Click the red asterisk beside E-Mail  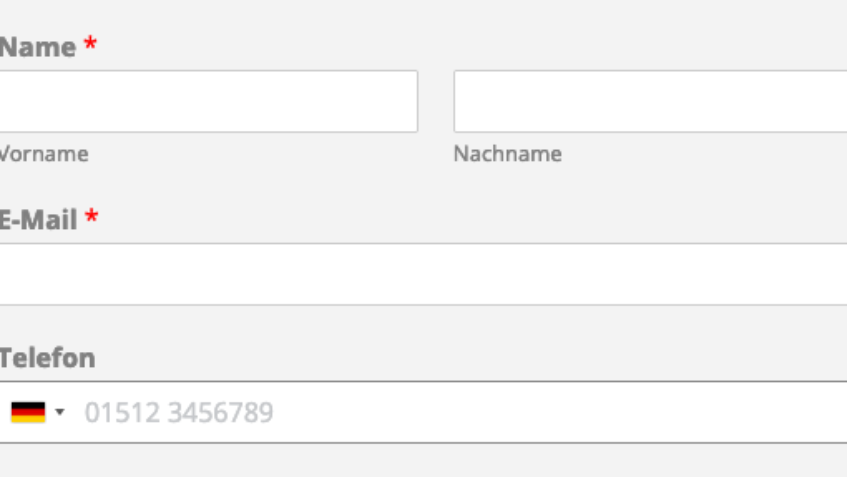tap(91, 218)
